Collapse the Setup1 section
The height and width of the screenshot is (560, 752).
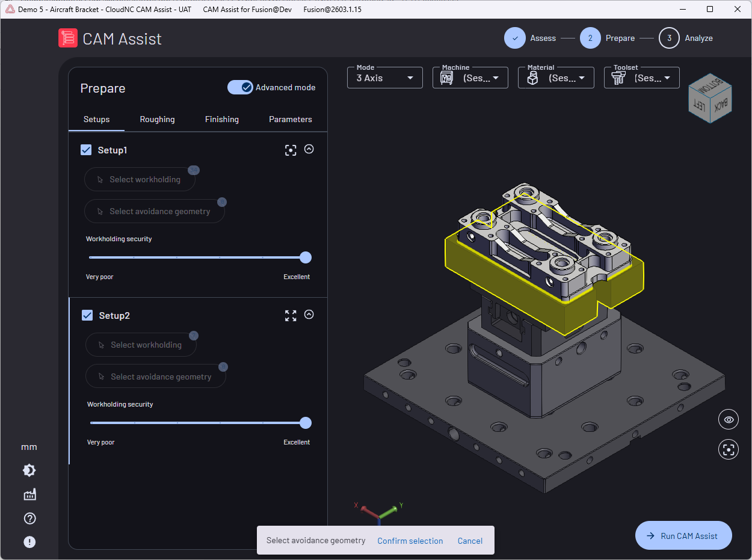(x=309, y=149)
